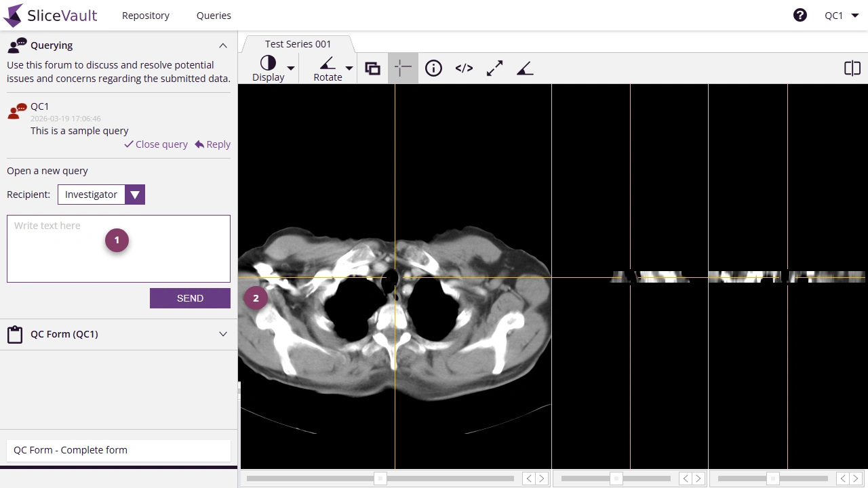Click the QC Form clipboard icon
This screenshot has height=488, width=868.
[15, 334]
